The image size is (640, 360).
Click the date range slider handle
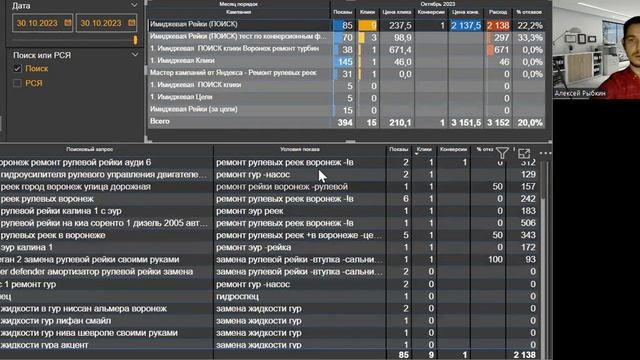click(x=135, y=40)
